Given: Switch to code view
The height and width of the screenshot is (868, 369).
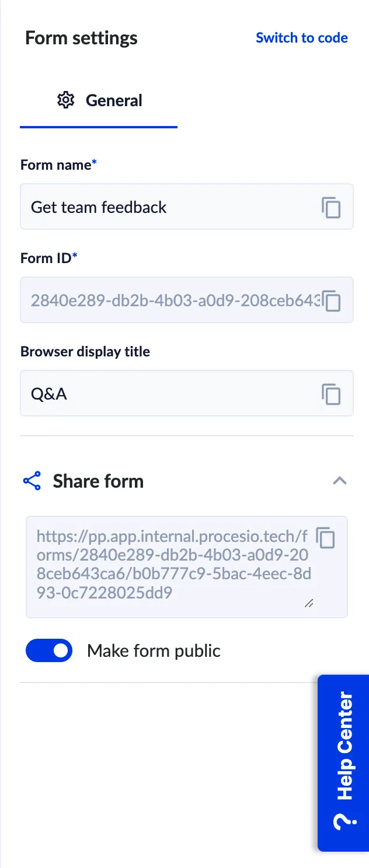Looking at the screenshot, I should pyautogui.click(x=301, y=38).
